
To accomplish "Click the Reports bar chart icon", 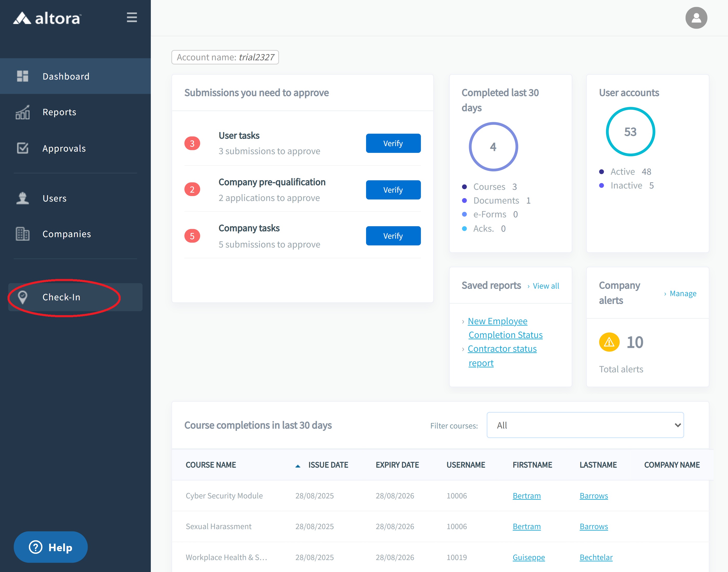I will tap(22, 112).
